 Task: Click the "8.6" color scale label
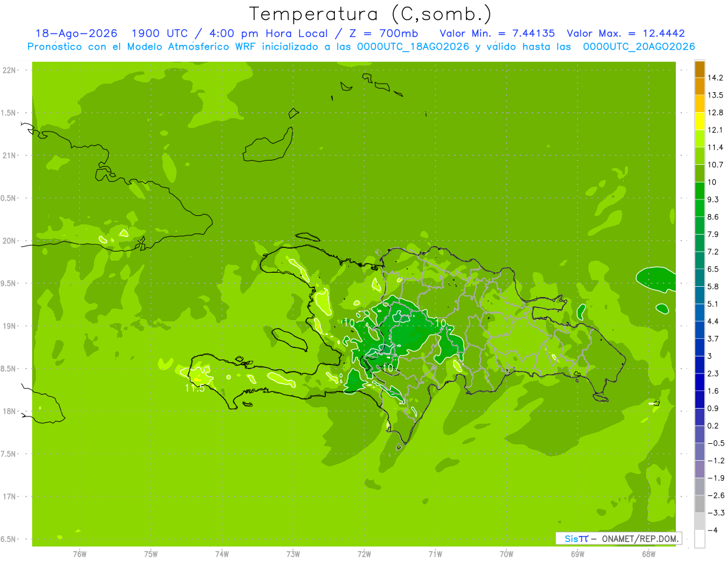coord(714,217)
